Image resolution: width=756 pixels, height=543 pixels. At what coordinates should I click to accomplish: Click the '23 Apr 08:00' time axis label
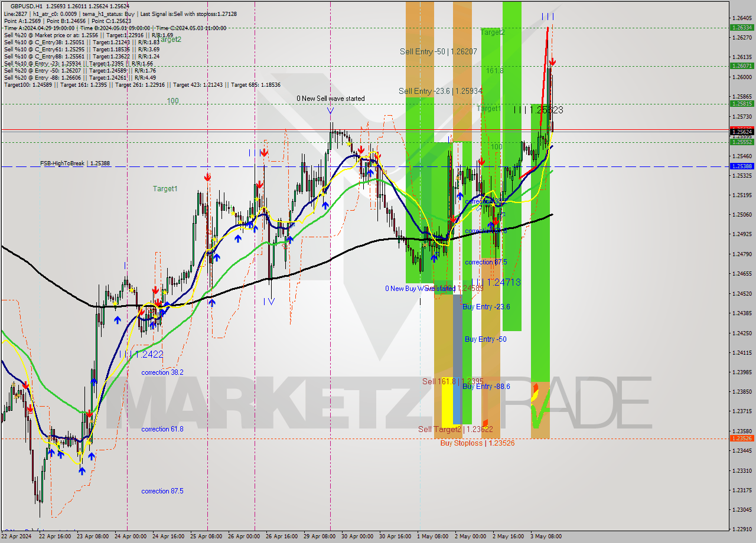92,537
